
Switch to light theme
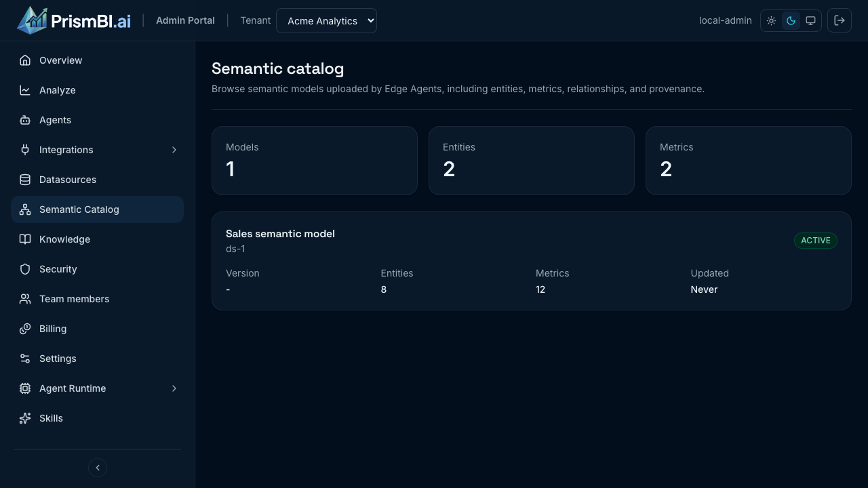[x=772, y=21]
